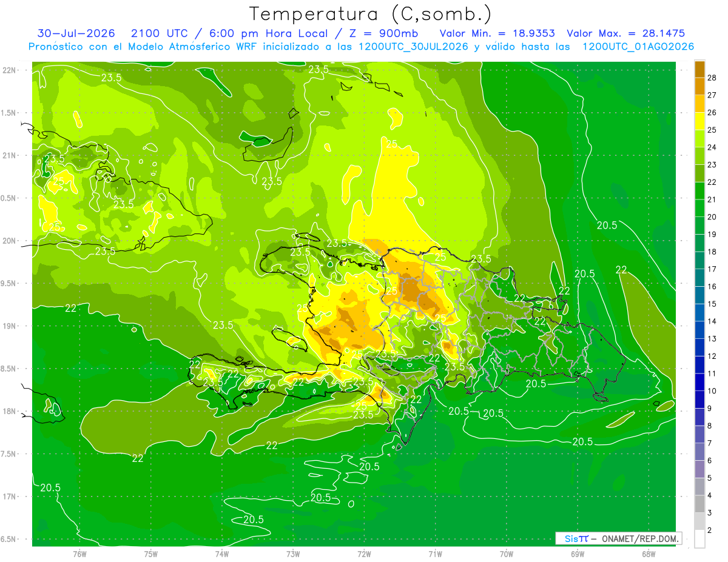Click the '75W' longitude axis label

coord(151,554)
